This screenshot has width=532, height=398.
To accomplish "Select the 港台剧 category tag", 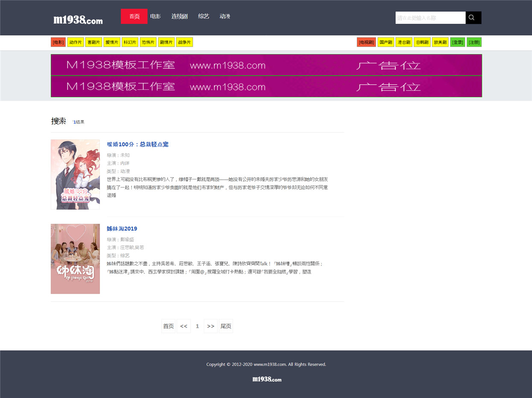I will coord(404,42).
